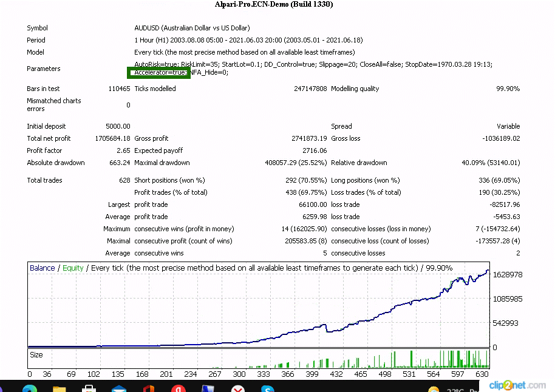The height and width of the screenshot is (392, 555).
Task: Click Gross profit value 2741873.19
Action: pyautogui.click(x=309, y=138)
